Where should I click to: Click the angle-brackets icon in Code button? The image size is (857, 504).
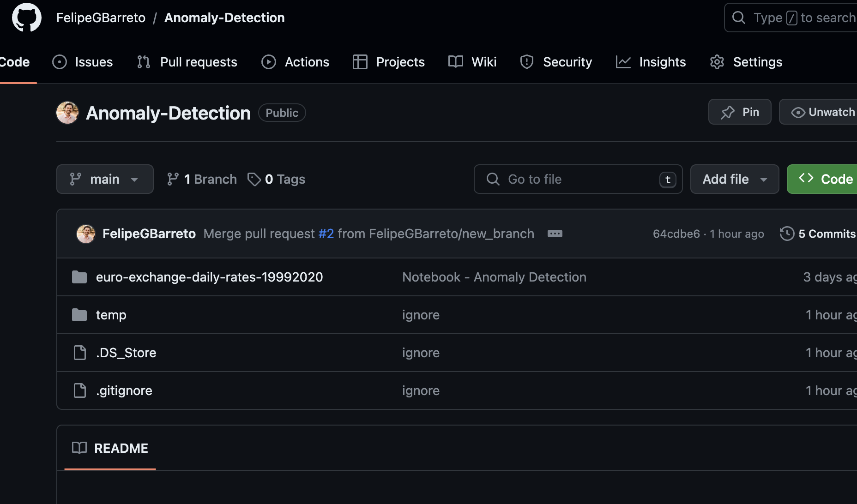coord(806,178)
